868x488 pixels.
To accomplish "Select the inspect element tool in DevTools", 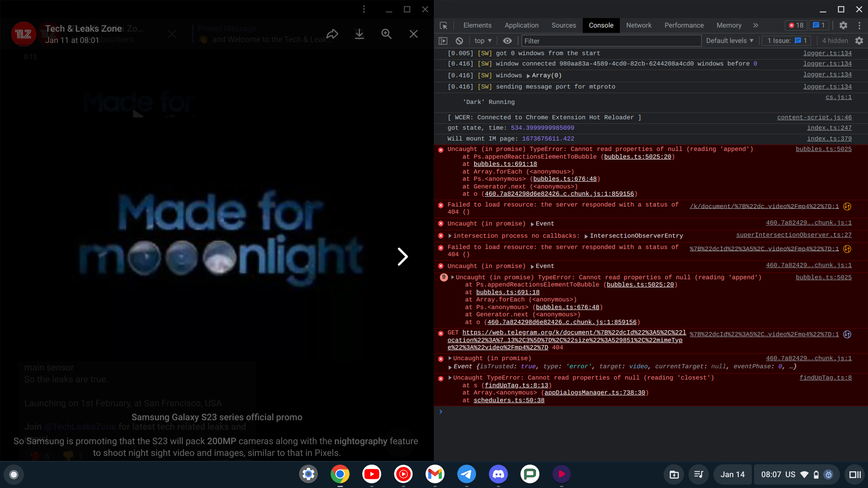I will pos(443,26).
